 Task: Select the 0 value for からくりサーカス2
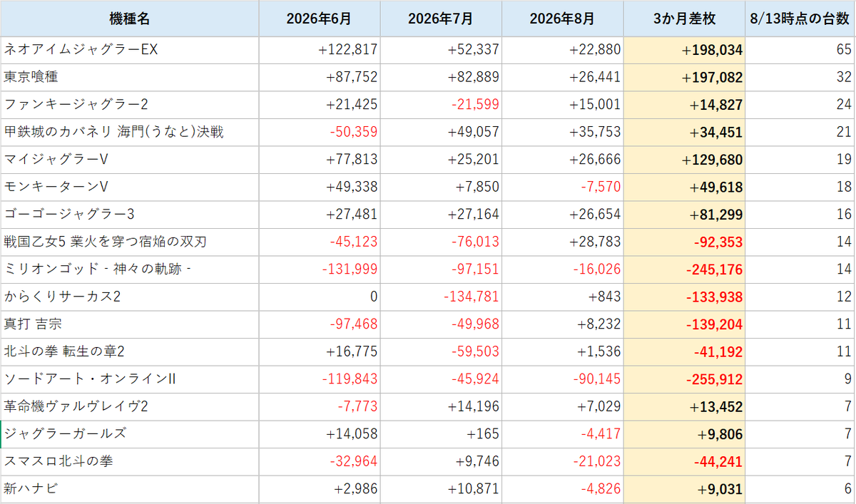pos(319,297)
